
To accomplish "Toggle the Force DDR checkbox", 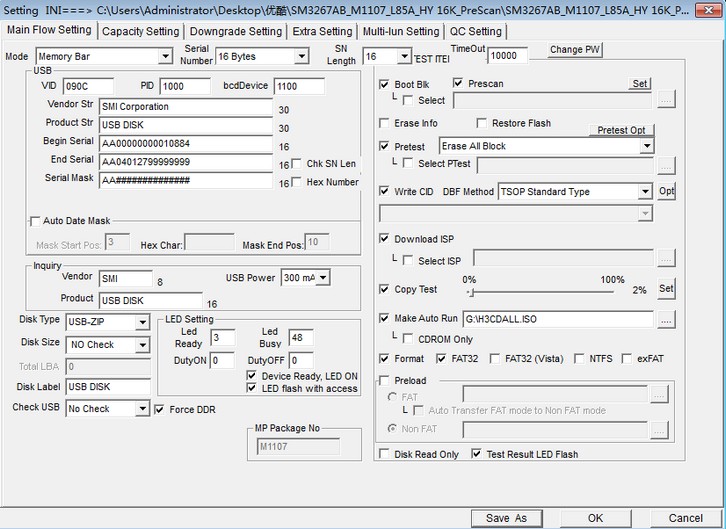I will click(160, 409).
